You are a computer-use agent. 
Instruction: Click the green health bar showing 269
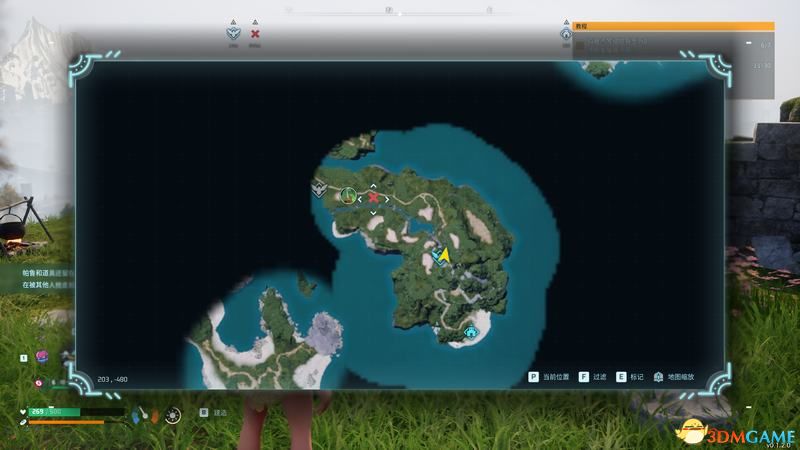pyautogui.click(x=77, y=412)
